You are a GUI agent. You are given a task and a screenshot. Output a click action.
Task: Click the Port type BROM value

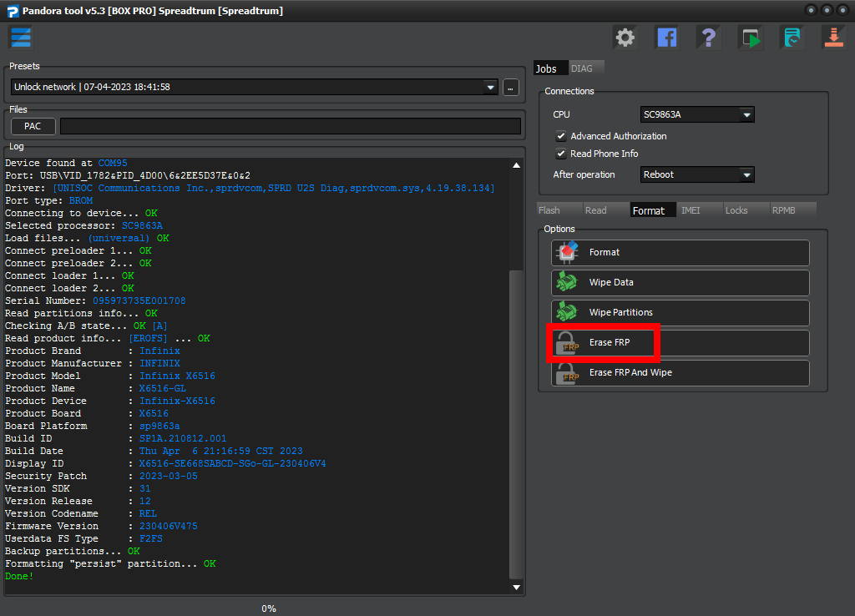coord(81,200)
